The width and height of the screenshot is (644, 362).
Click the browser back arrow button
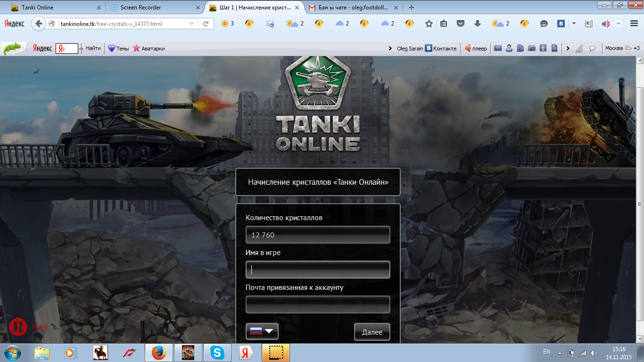[x=39, y=24]
